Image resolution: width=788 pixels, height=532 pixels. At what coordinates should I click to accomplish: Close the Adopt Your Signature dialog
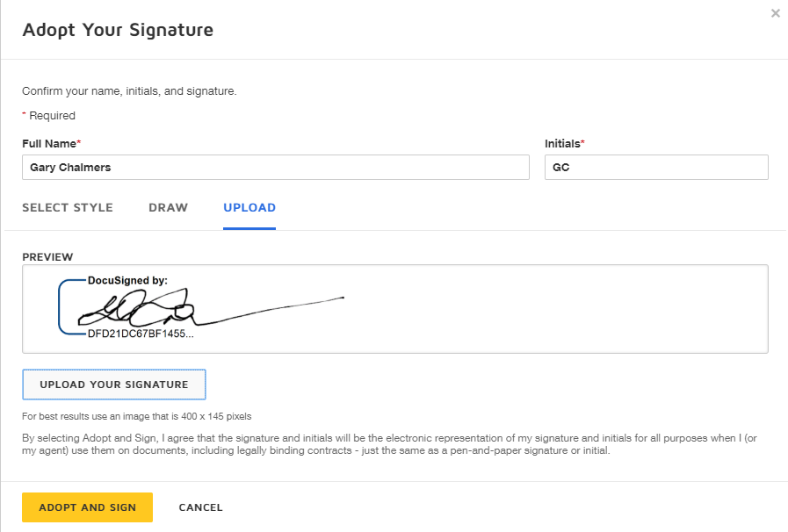point(775,13)
